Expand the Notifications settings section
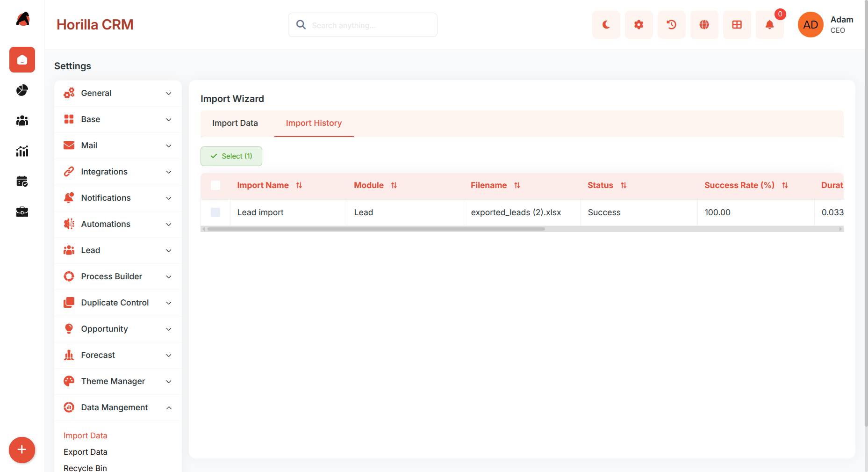This screenshot has width=868, height=472. (x=118, y=198)
